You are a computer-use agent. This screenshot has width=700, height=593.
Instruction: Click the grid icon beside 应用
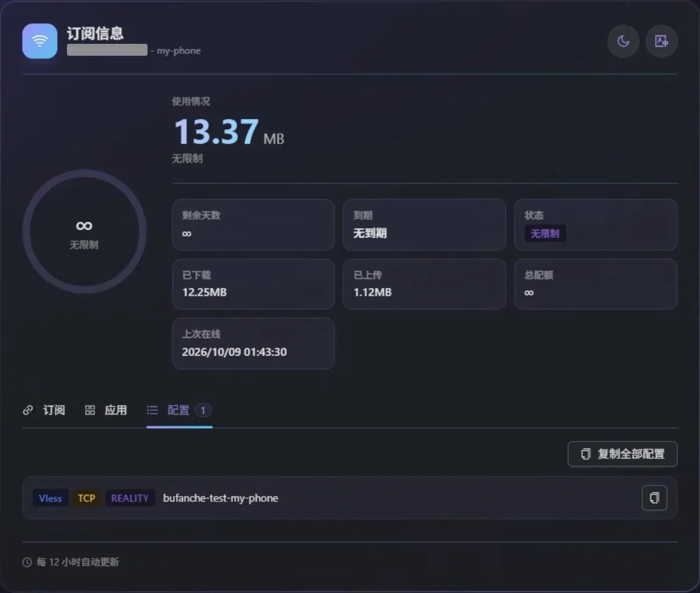[90, 410]
